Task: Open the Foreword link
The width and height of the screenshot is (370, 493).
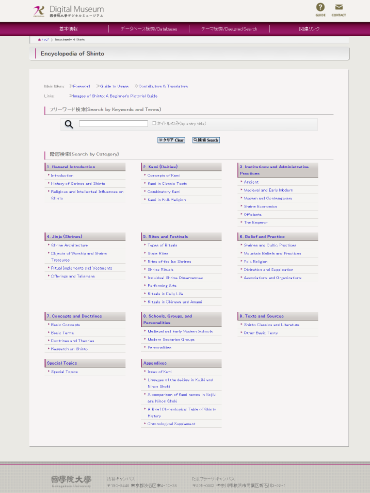Action: click(x=80, y=86)
